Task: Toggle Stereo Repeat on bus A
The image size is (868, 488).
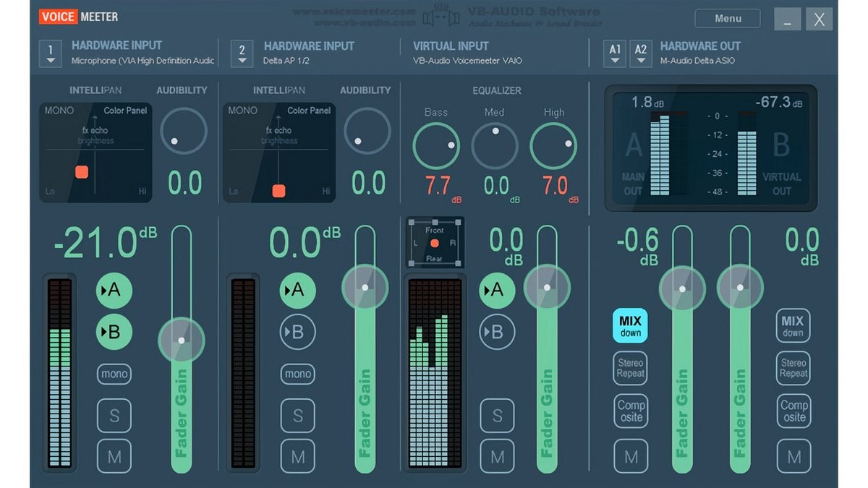Action: click(x=631, y=368)
